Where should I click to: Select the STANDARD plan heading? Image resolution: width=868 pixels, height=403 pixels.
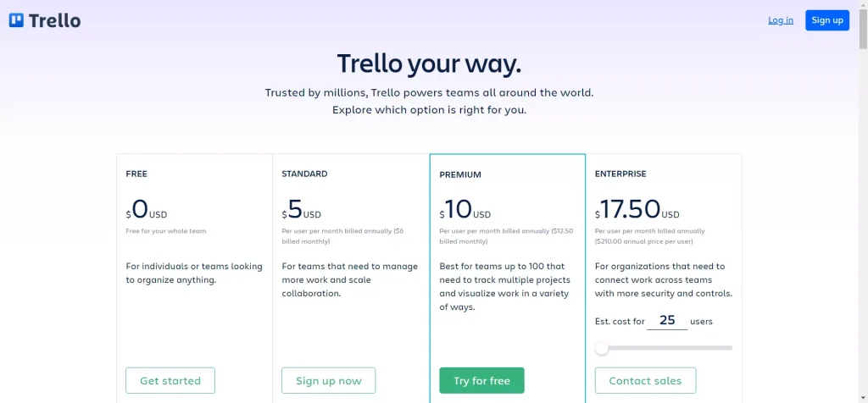[304, 174]
